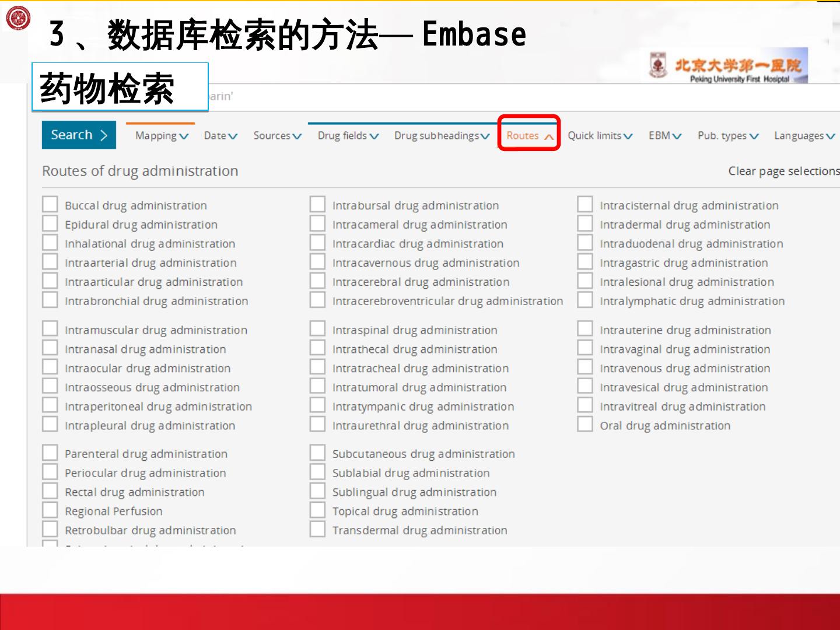Expand the Drug fields dropdown
Image resolution: width=840 pixels, height=630 pixels.
pos(348,135)
